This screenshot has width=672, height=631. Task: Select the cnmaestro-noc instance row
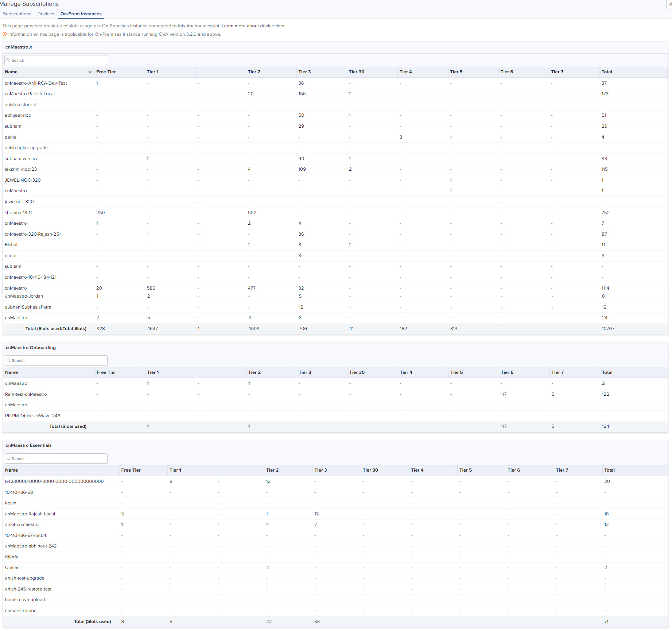click(335, 611)
